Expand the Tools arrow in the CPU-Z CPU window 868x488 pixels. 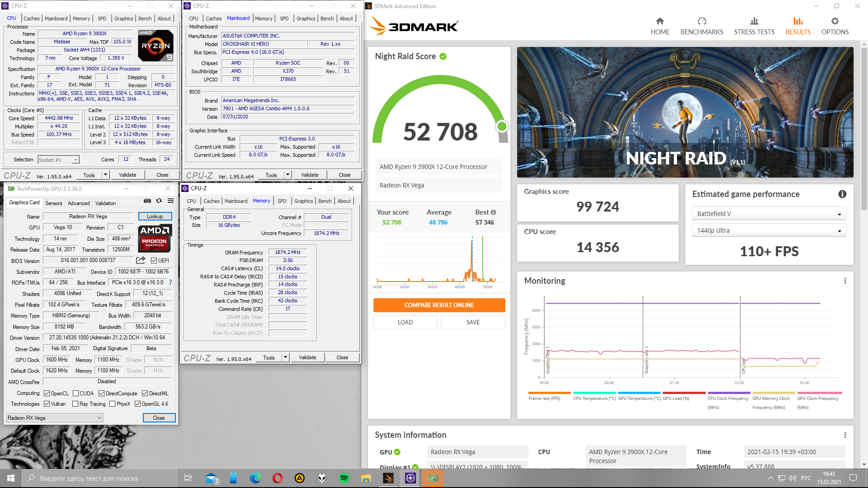coord(105,175)
